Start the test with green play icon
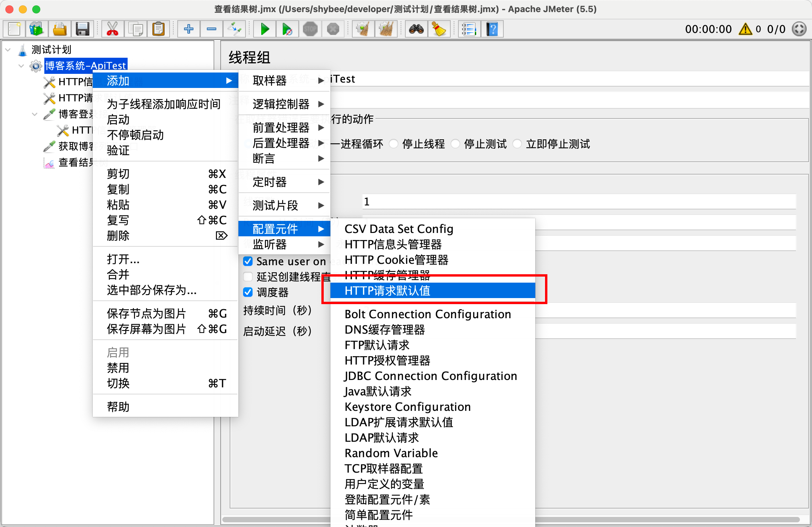This screenshot has width=812, height=527. point(265,29)
